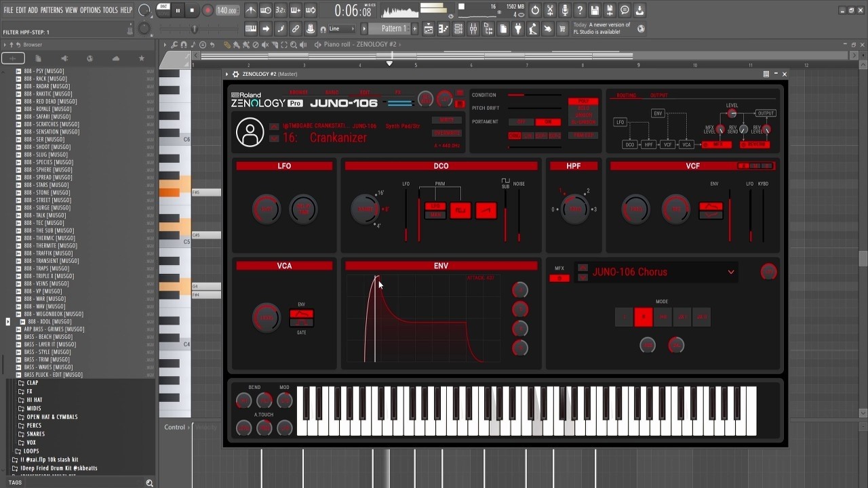
Task: Switch portamento to ON
Action: pyautogui.click(x=548, y=122)
